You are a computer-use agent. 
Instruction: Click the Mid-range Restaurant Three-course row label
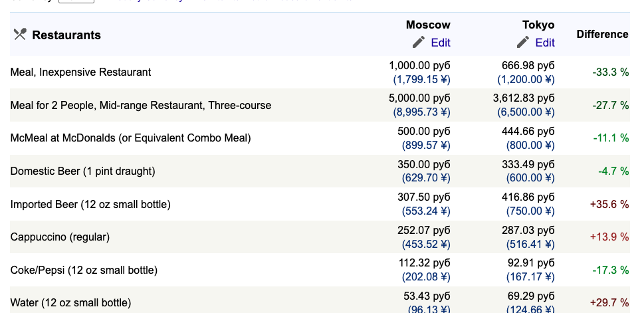coord(140,106)
